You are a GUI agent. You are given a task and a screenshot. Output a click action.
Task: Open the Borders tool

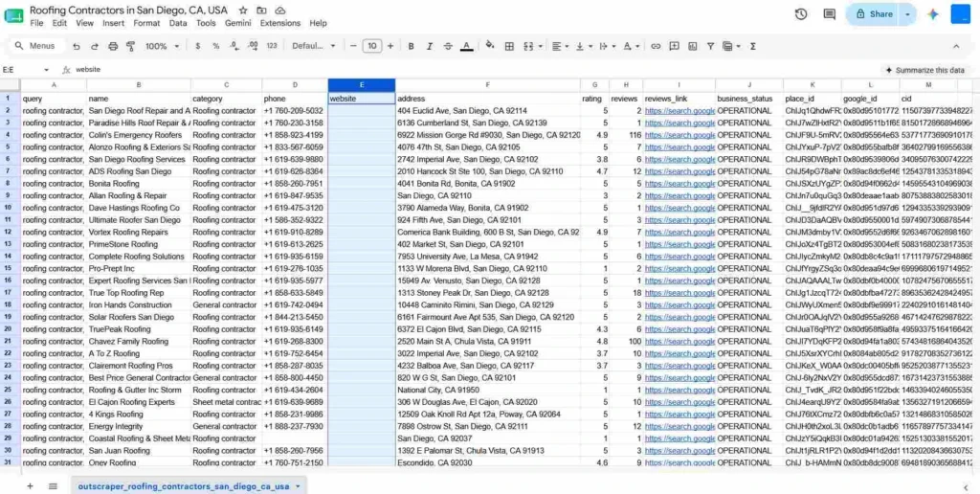509,46
